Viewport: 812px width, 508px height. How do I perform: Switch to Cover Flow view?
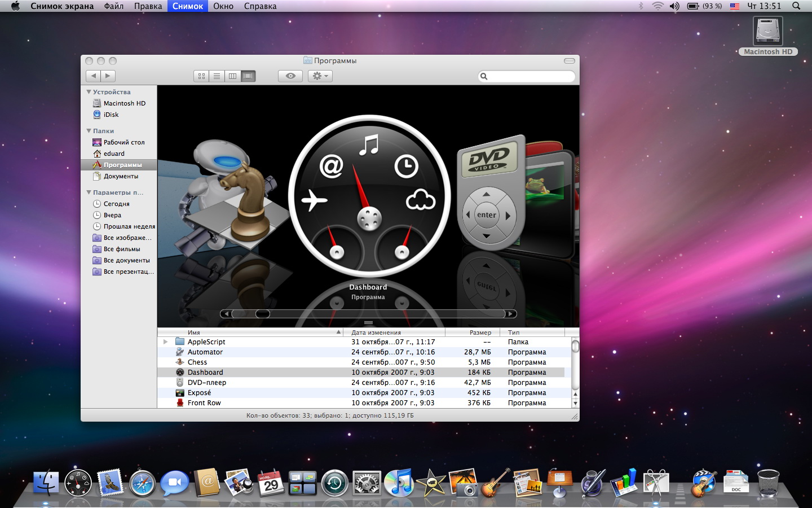click(x=248, y=76)
